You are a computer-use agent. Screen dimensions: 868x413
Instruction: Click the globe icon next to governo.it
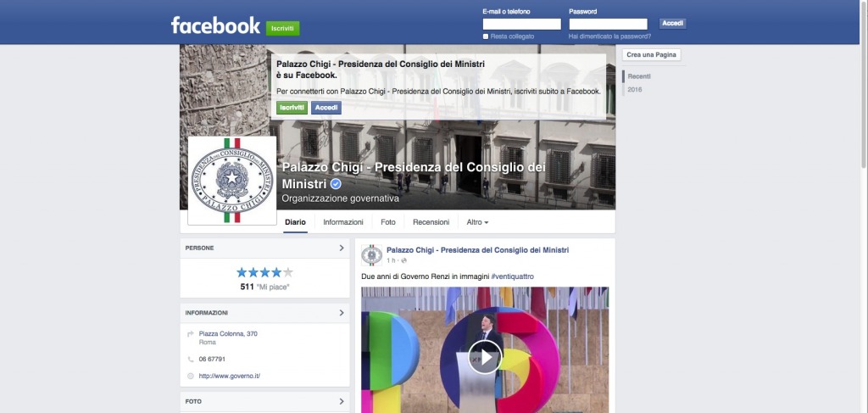click(191, 376)
